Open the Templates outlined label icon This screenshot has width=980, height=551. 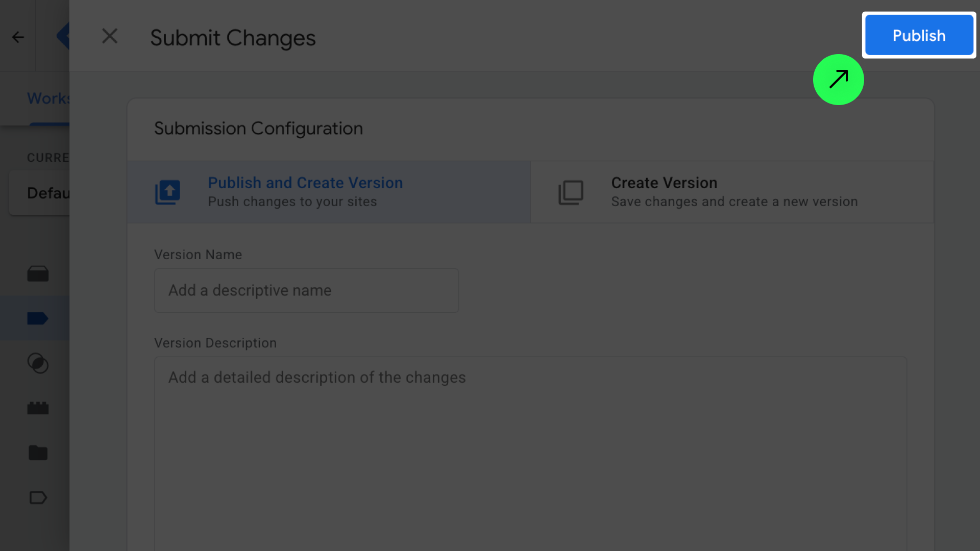tap(38, 497)
